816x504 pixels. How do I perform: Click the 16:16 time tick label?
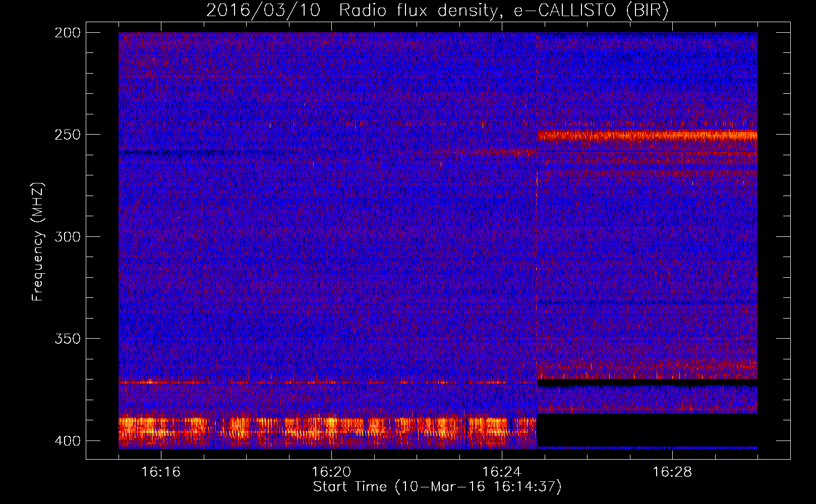tap(161, 472)
